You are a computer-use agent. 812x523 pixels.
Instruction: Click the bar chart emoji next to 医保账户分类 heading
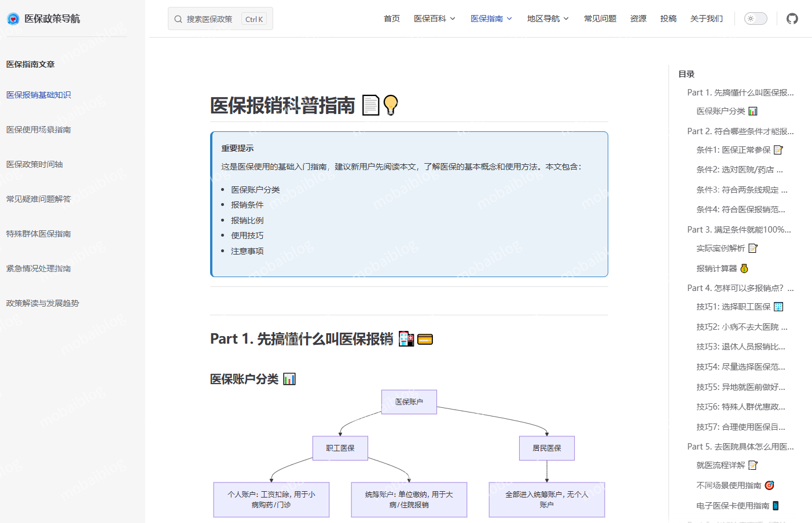(x=290, y=378)
